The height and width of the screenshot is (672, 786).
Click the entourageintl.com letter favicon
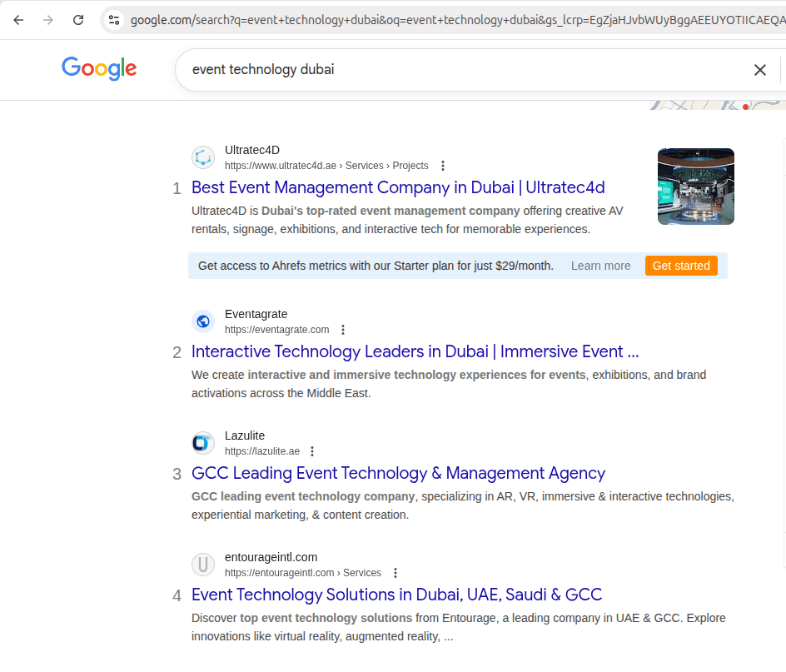point(202,564)
